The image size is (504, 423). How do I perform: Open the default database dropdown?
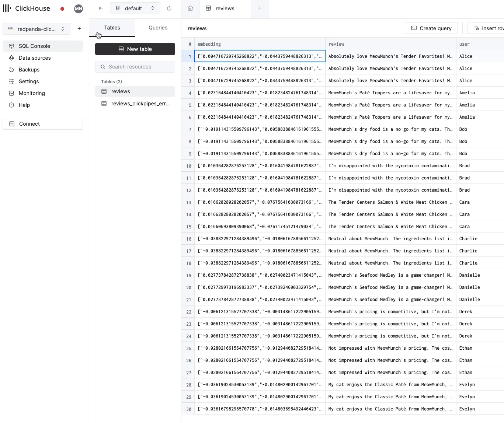point(135,8)
